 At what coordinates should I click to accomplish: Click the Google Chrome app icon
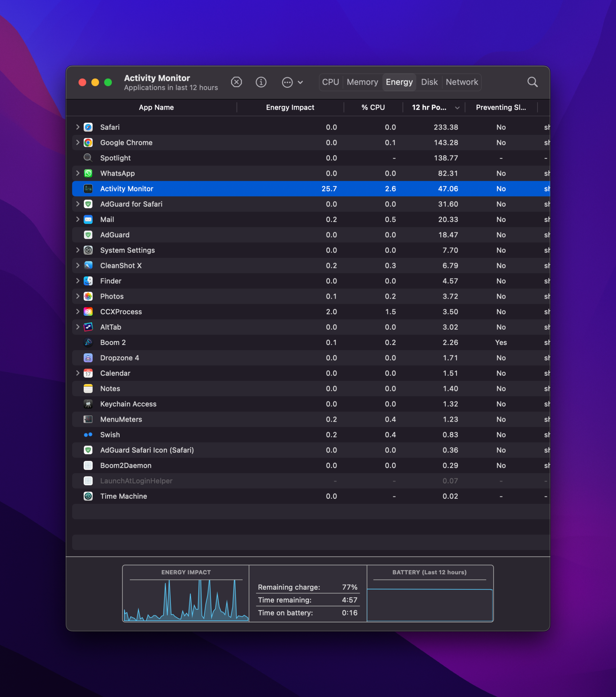(88, 143)
